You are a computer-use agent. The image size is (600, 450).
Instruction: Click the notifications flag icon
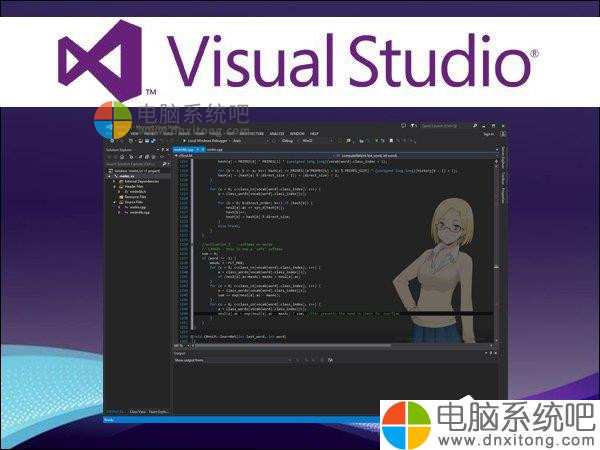(x=414, y=126)
